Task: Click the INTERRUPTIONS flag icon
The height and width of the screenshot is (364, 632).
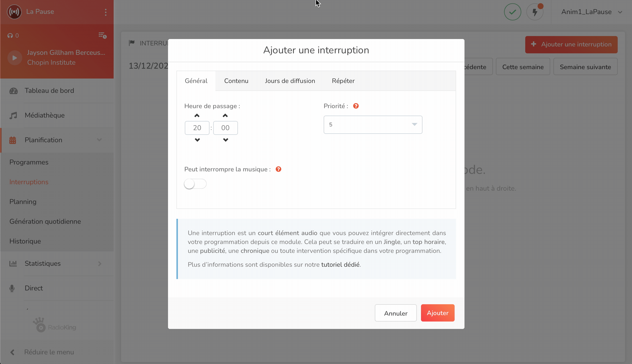Action: [131, 43]
